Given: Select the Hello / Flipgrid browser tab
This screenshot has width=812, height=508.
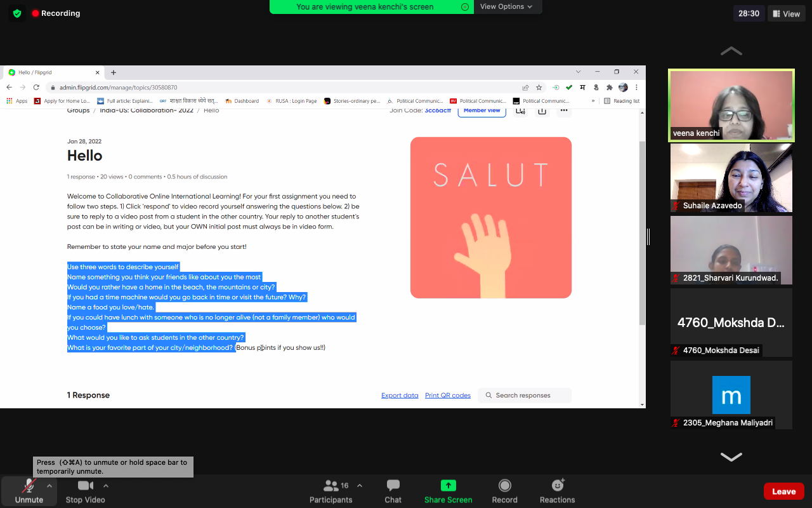Looking at the screenshot, I should [51, 72].
